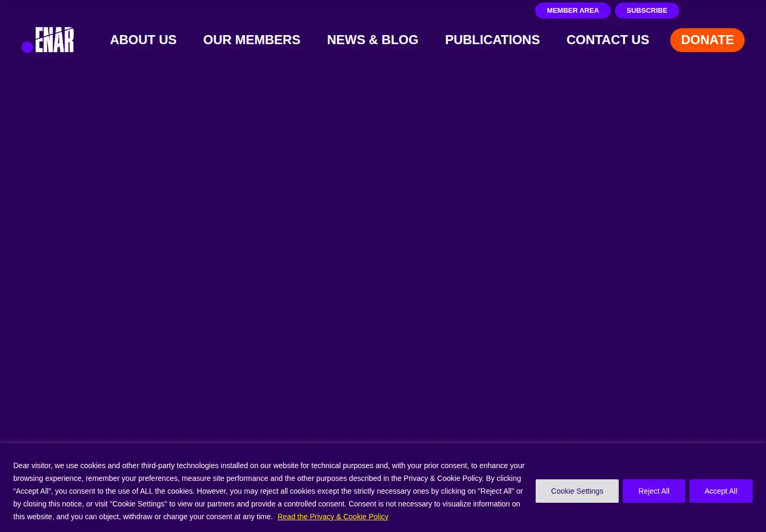Open the About Us menu
766x532 pixels.
143,40
